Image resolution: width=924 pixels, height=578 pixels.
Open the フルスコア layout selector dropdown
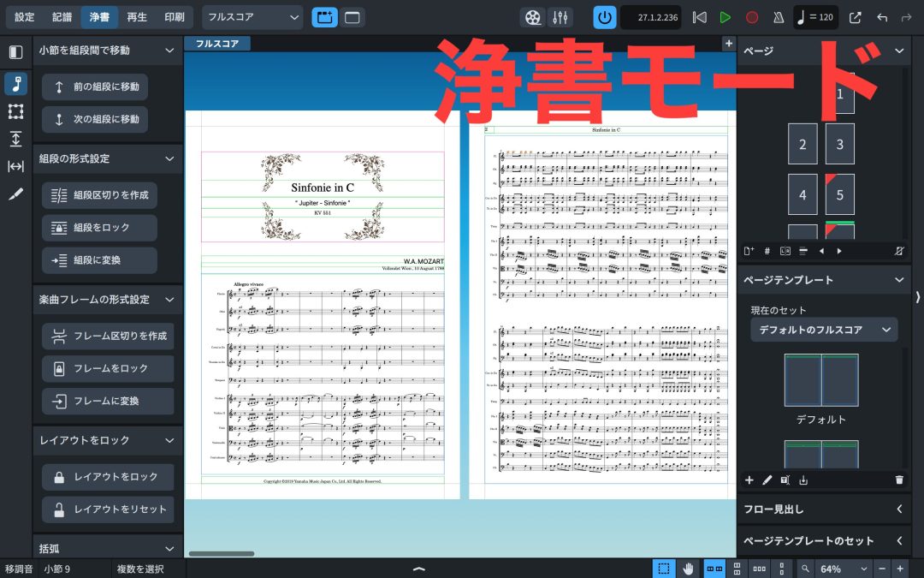tap(252, 18)
